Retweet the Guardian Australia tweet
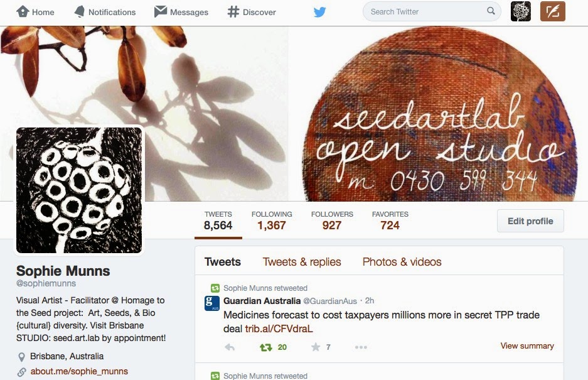 [x=266, y=347]
